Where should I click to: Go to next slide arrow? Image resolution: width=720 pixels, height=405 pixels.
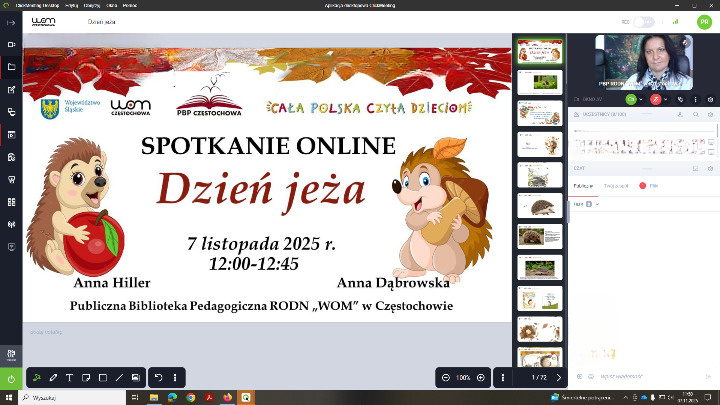coord(558,378)
